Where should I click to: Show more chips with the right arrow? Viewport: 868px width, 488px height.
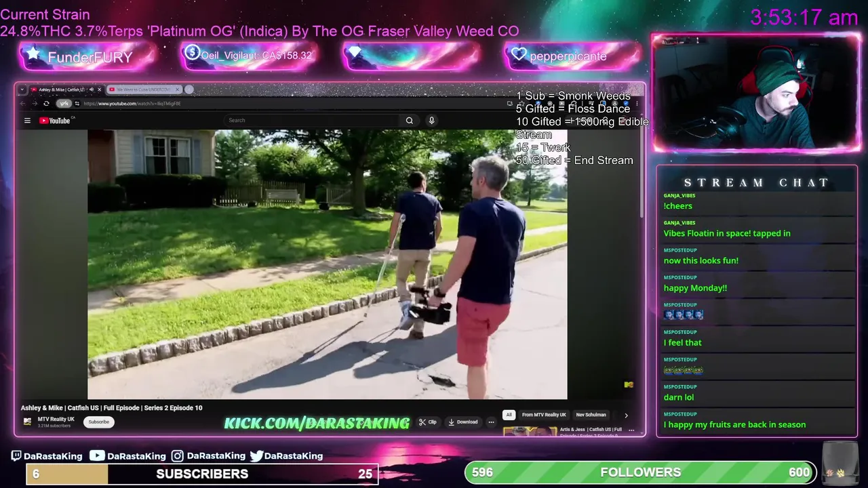(626, 415)
